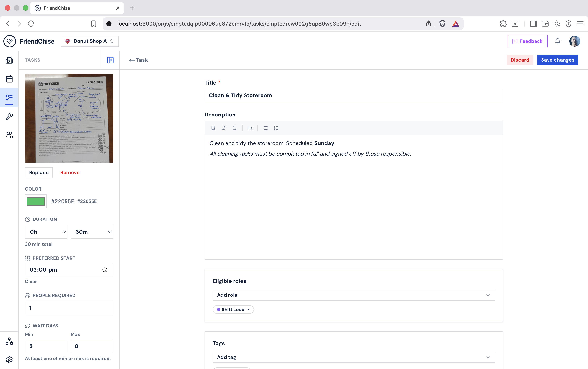This screenshot has width=588, height=369.
Task: Open the people sidebar icon
Action: (9, 135)
